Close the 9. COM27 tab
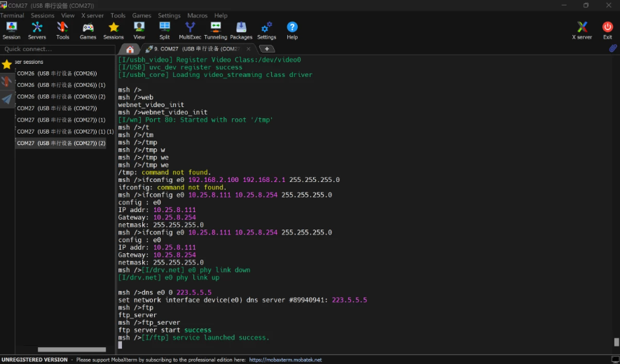Viewport: 620px width, 364px height. [x=248, y=49]
